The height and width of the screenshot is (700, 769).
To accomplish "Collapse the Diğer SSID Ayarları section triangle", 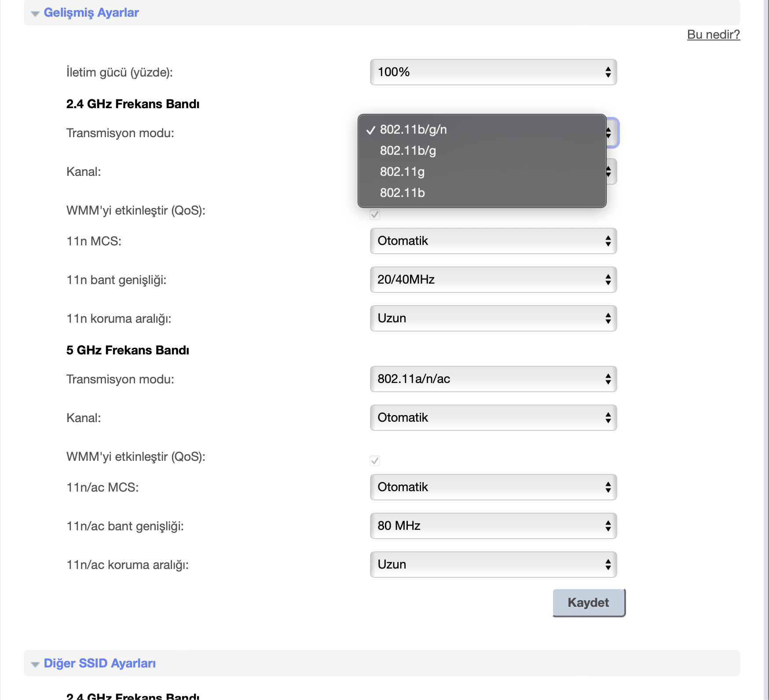I will (35, 664).
